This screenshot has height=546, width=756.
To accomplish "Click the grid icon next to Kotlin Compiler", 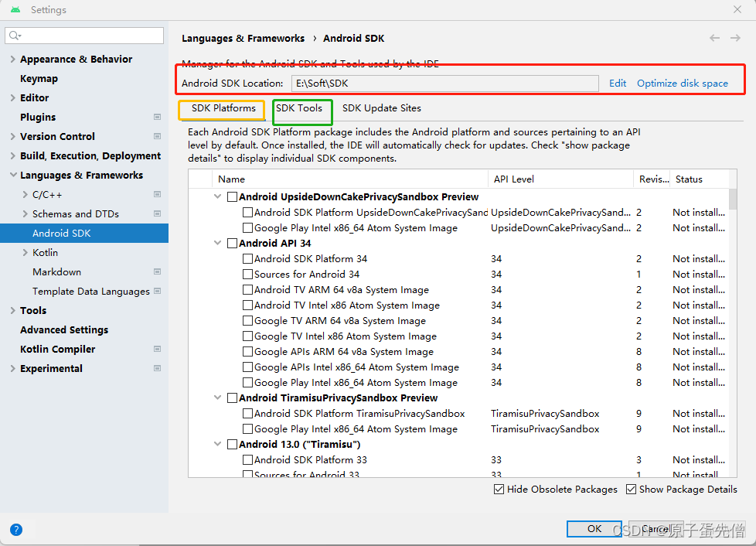I will pyautogui.click(x=157, y=349).
